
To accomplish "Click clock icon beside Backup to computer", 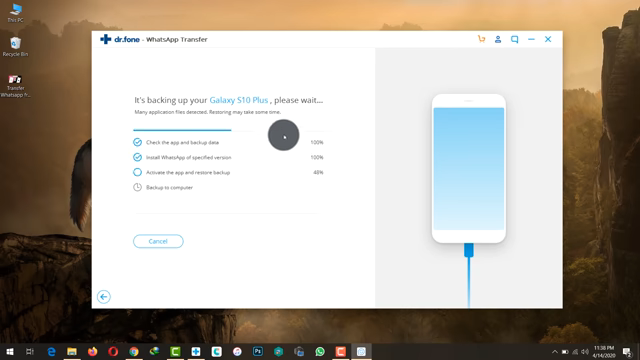I will click(138, 187).
